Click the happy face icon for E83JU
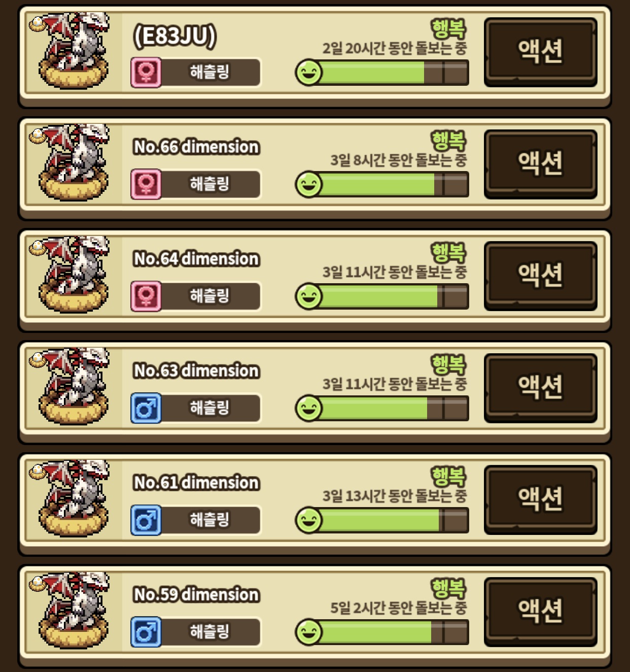The width and height of the screenshot is (630, 672). [x=308, y=72]
